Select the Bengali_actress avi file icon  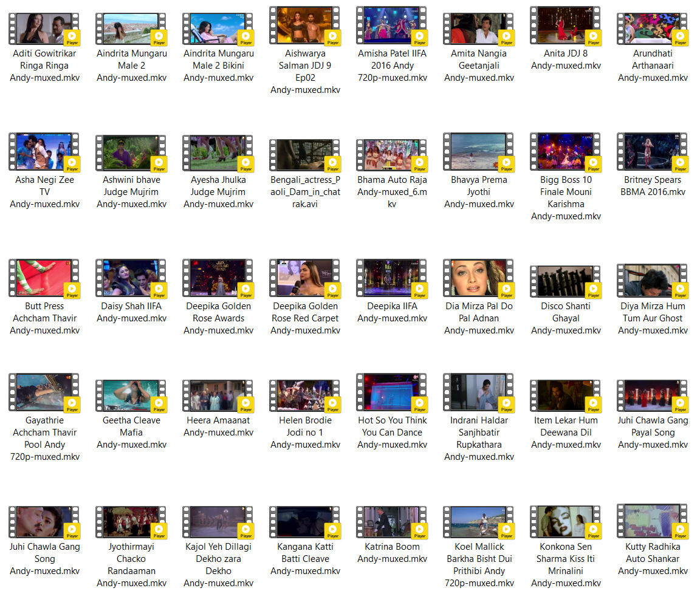pos(305,156)
